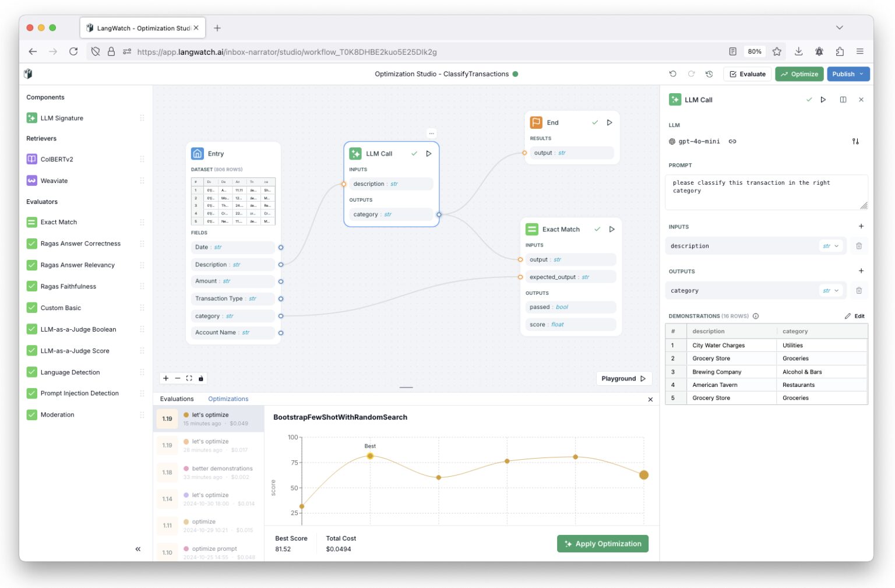
Task: Uncheck the Language Detection evaluator
Action: pos(31,372)
